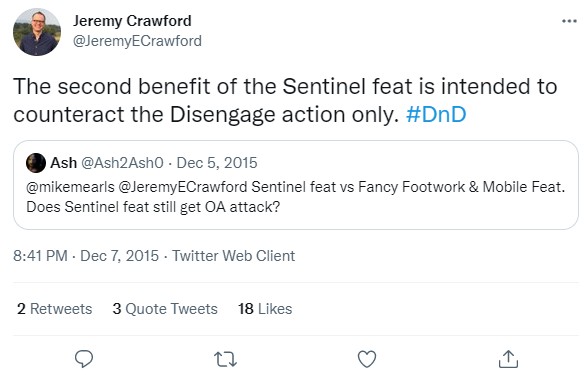
Task: Open the quoted tweet by Ash
Action: coord(296,185)
